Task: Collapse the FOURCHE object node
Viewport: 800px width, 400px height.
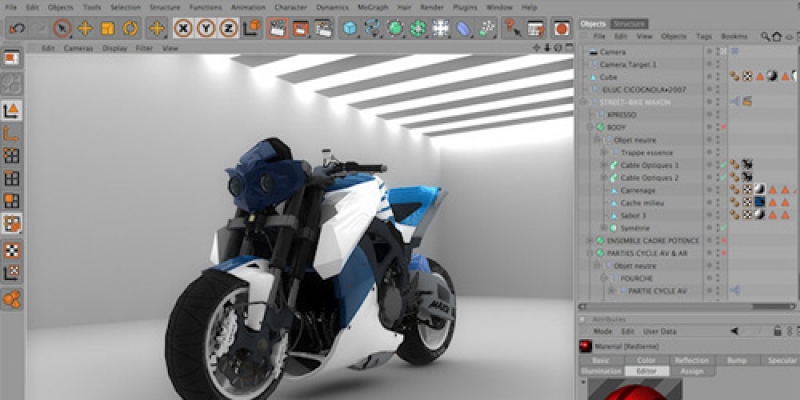Action: (604, 278)
